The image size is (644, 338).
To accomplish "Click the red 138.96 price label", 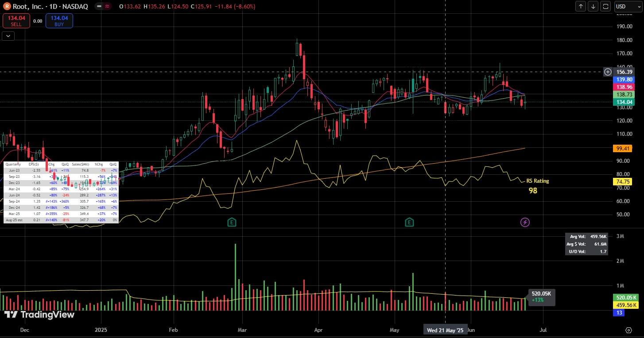I will coord(624,87).
